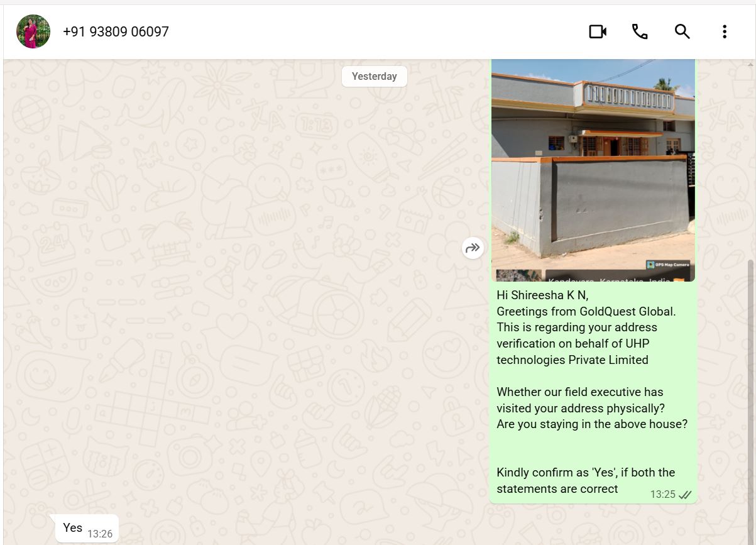Screen dimensions: 756x545
Task: Forward the house photo using arrow icon
Action: pos(473,248)
